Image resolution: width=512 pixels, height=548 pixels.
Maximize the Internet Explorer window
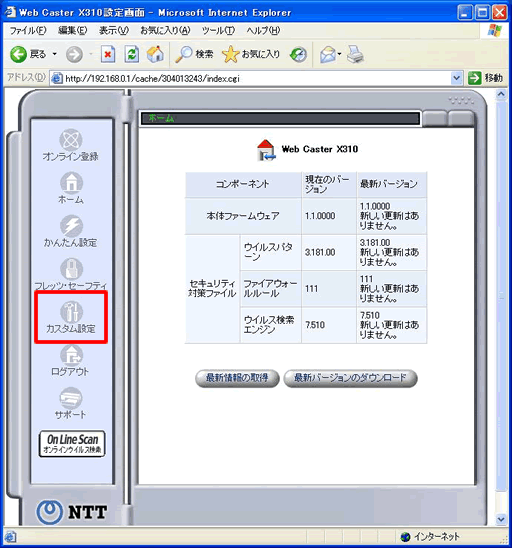tap(482, 13)
